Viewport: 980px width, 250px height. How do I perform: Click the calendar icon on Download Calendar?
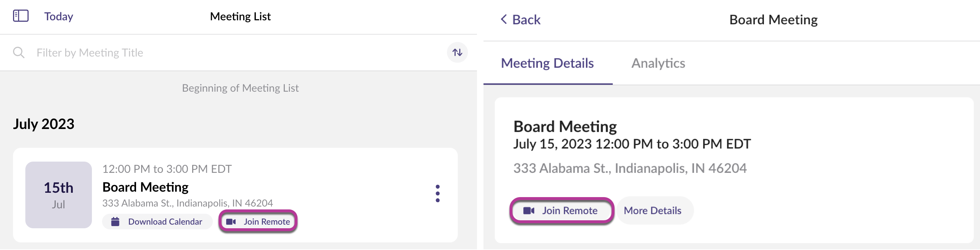115,222
